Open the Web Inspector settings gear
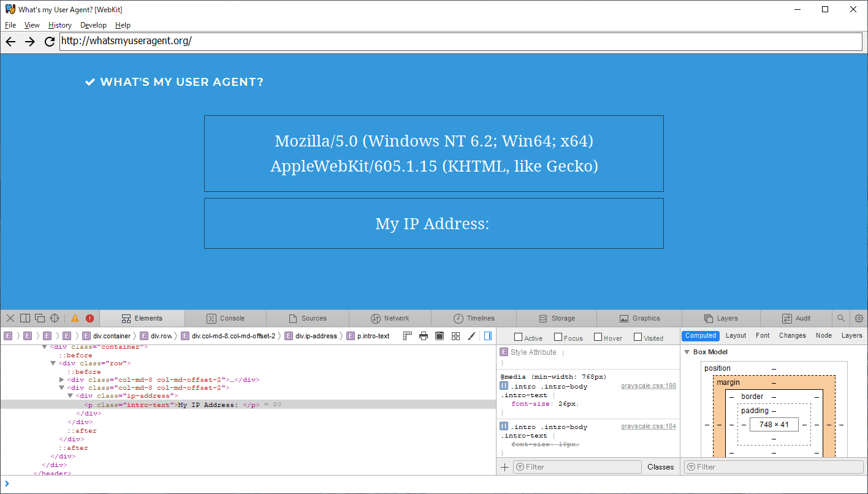868x494 pixels. [x=859, y=318]
